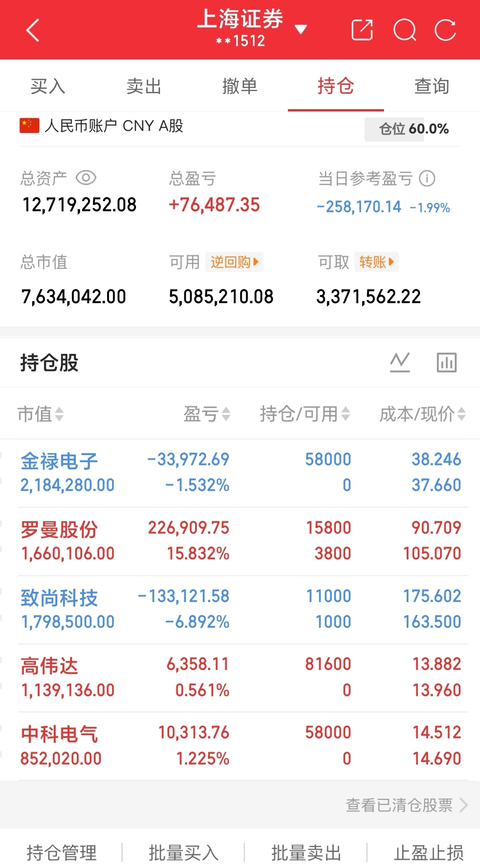Image resolution: width=480 pixels, height=868 pixels.
Task: Sort by 成本/现价 column
Action: point(422,414)
